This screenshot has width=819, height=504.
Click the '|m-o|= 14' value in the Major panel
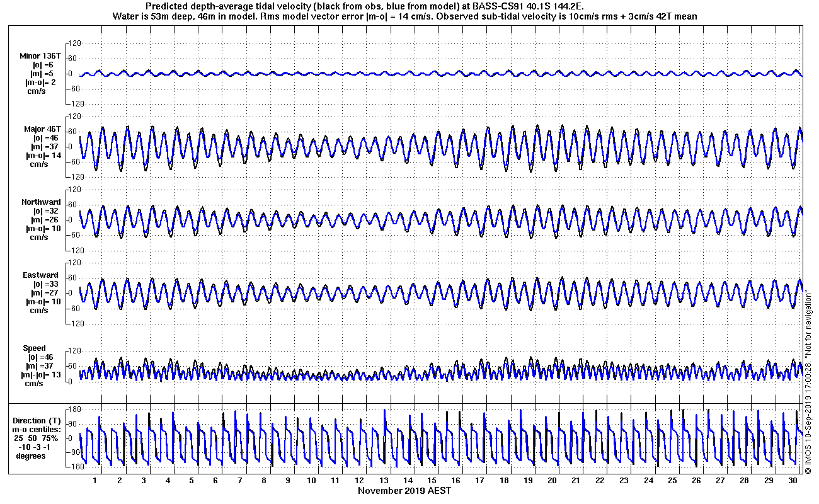pos(43,156)
